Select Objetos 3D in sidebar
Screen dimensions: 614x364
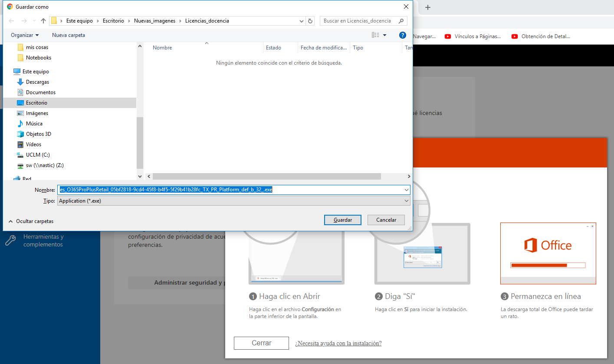38,134
